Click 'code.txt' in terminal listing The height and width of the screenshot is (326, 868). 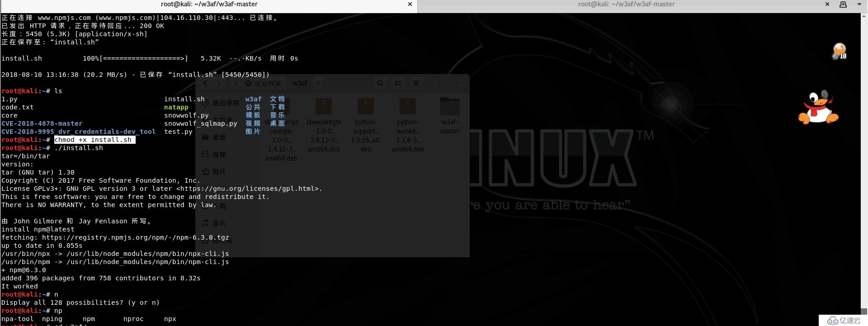pyautogui.click(x=18, y=107)
